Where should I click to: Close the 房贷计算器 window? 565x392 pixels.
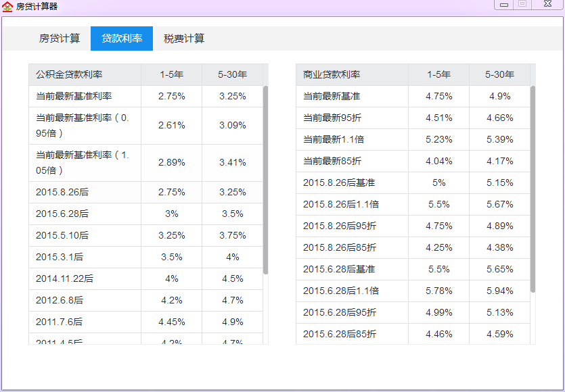click(546, 5)
